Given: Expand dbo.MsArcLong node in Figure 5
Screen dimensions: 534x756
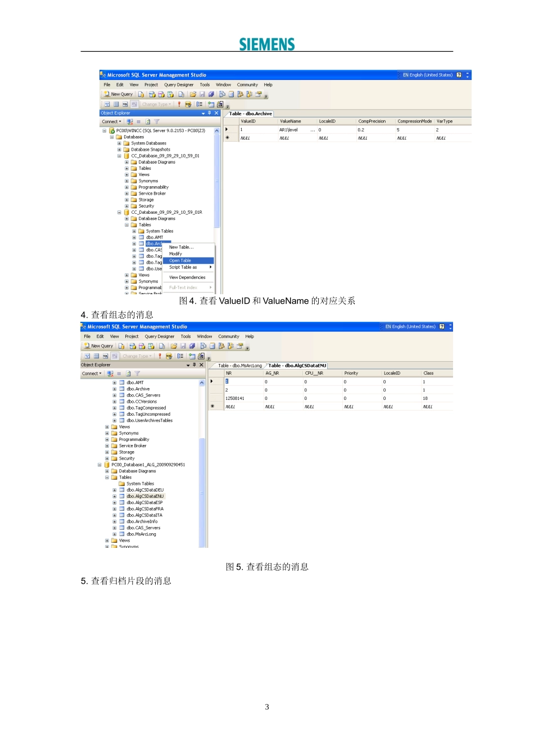Looking at the screenshot, I should (114, 534).
